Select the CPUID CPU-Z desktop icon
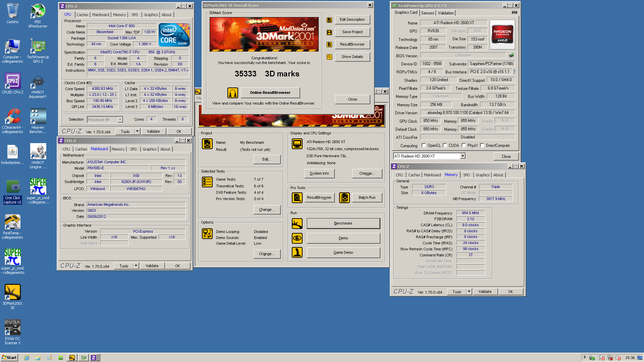The image size is (644, 362). (12, 84)
